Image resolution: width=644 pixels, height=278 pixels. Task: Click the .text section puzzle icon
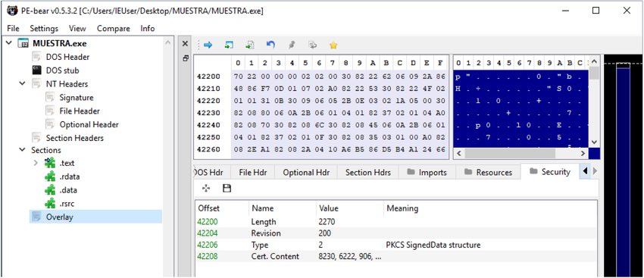coord(50,163)
